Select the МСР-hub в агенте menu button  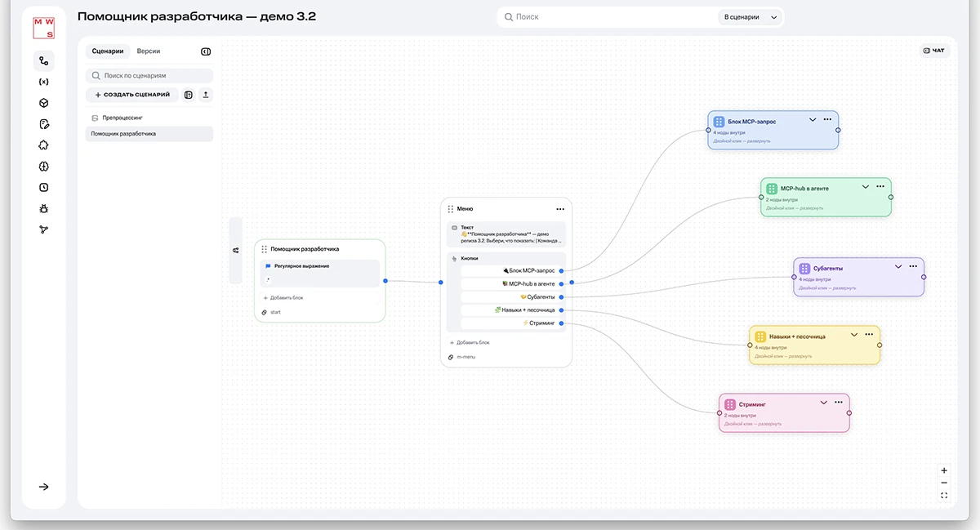(x=513, y=283)
